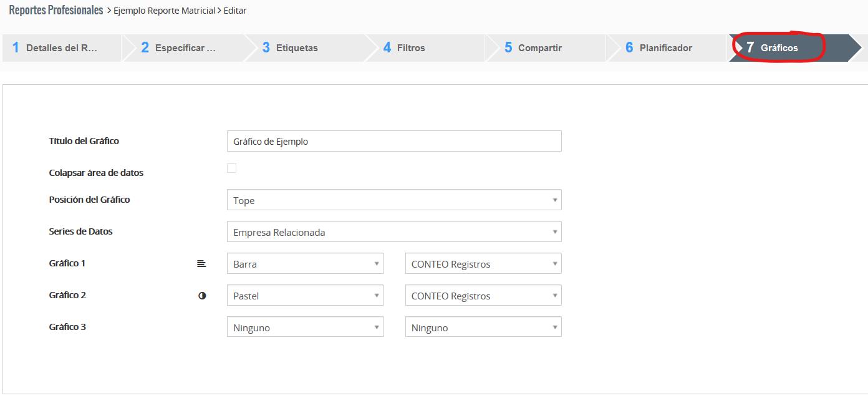Go to step 1 Detalles del Reporte
This screenshot has width=868, height=398.
point(61,48)
